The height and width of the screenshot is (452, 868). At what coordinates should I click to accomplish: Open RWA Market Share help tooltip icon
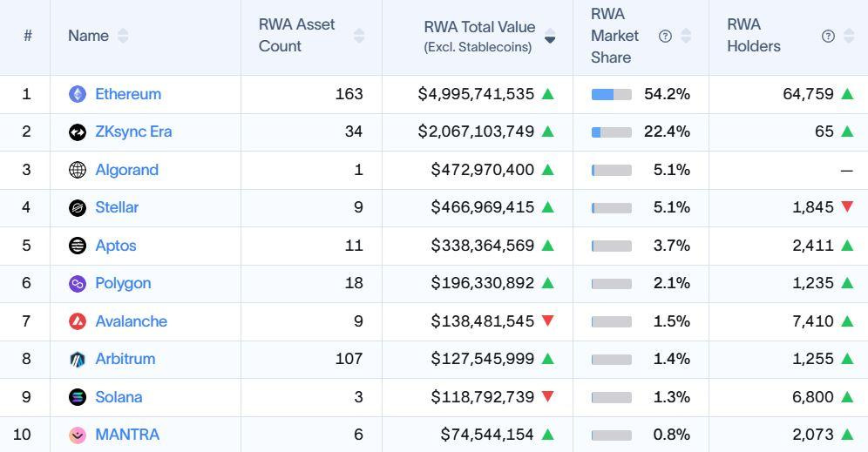666,36
